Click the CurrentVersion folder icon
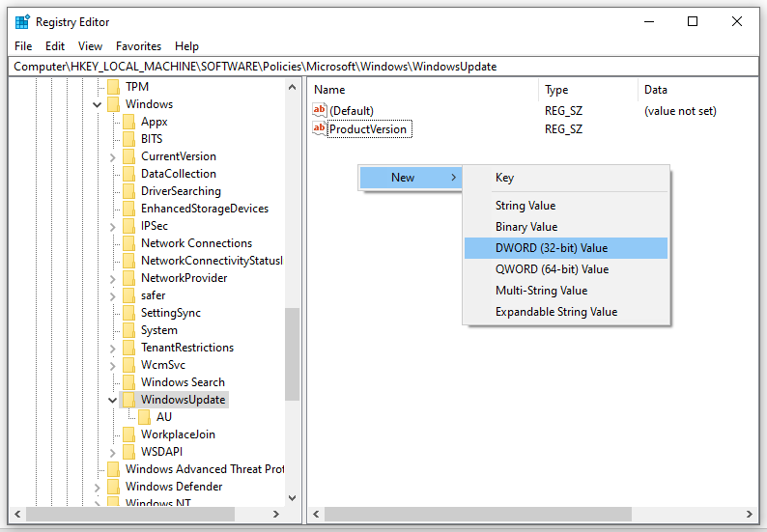The image size is (767, 532). (129, 156)
